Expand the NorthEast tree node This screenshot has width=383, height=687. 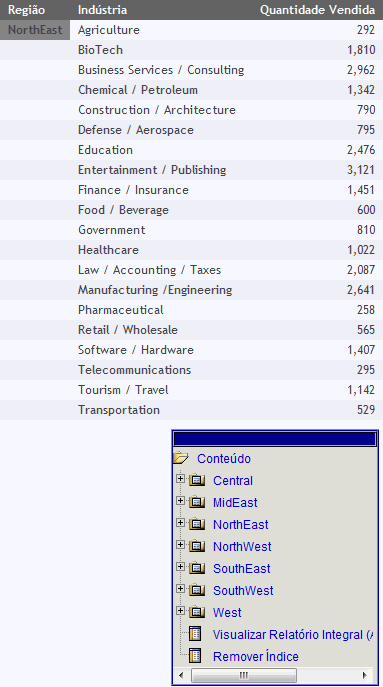[180, 522]
